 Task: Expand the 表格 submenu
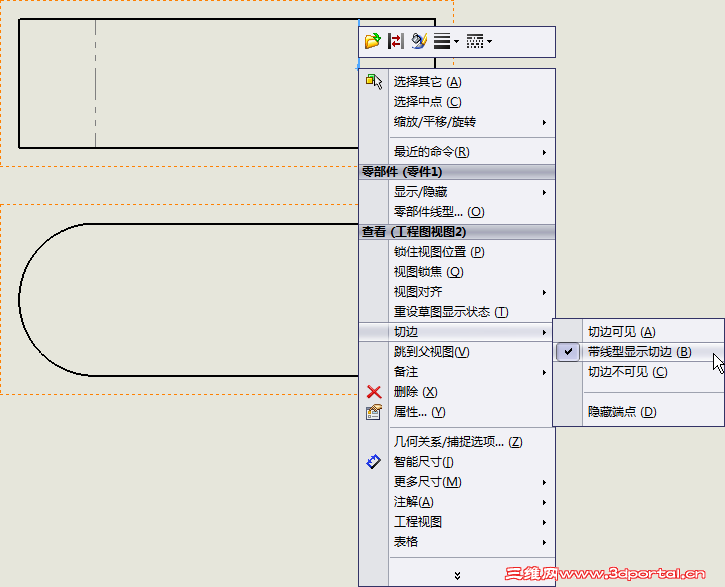pos(457,542)
